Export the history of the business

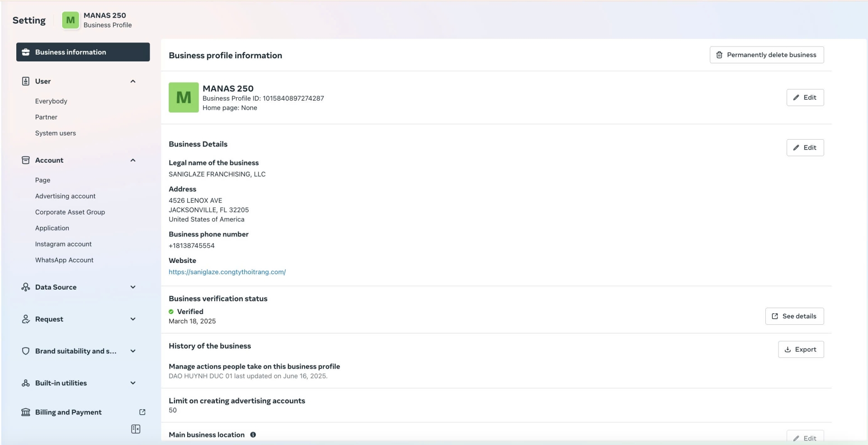(801, 349)
